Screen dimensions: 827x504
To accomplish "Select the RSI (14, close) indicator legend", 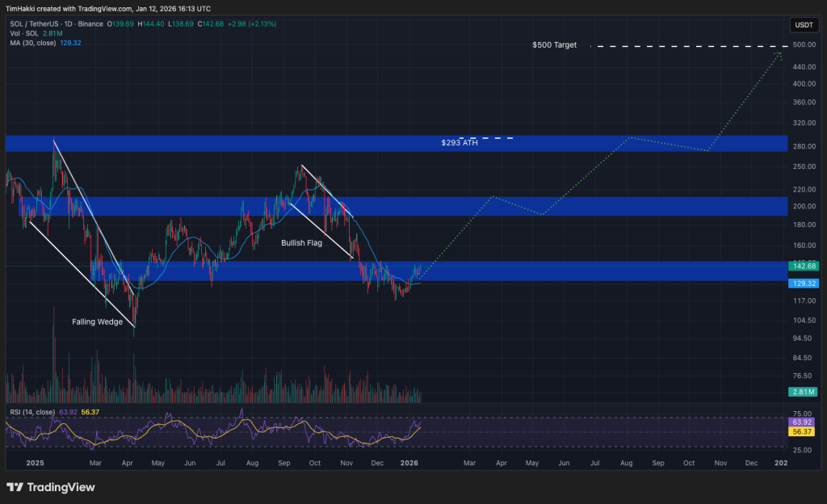I will coord(33,412).
